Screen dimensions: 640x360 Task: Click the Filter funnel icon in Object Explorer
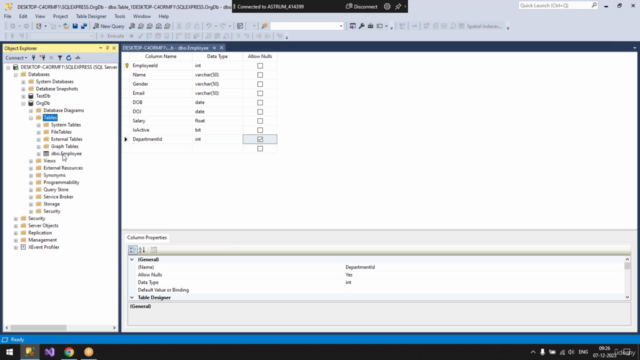[x=60, y=58]
